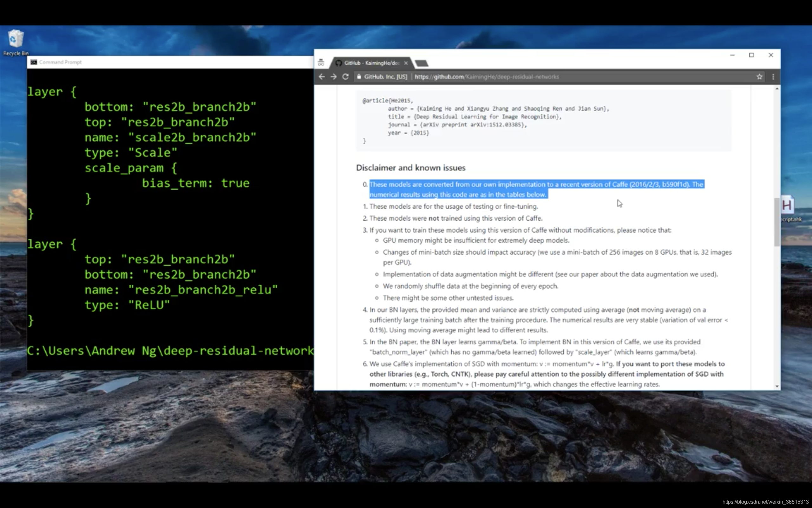Viewport: 812px width, 508px height.
Task: Maximize the Chrome window
Action: click(x=752, y=55)
